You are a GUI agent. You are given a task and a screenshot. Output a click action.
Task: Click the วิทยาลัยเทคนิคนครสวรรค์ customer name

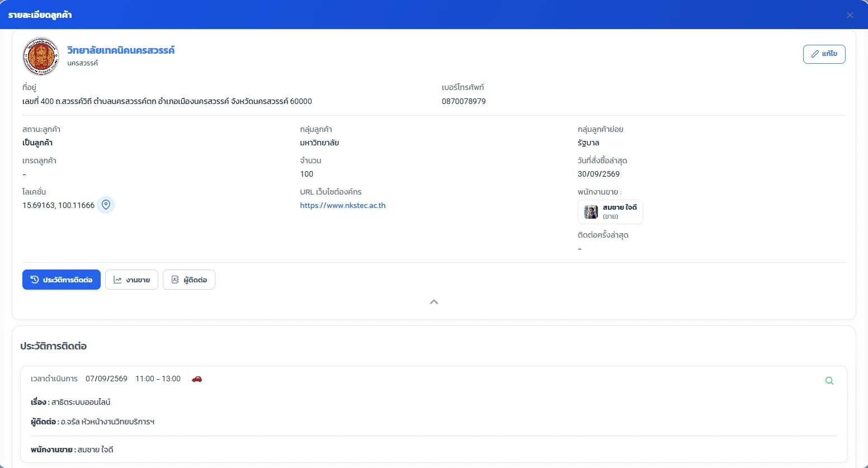pos(121,50)
